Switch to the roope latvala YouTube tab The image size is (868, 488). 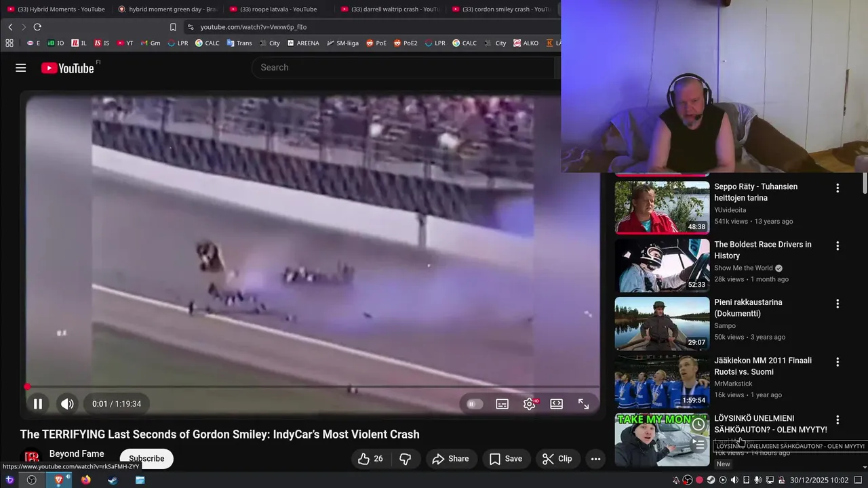click(279, 9)
